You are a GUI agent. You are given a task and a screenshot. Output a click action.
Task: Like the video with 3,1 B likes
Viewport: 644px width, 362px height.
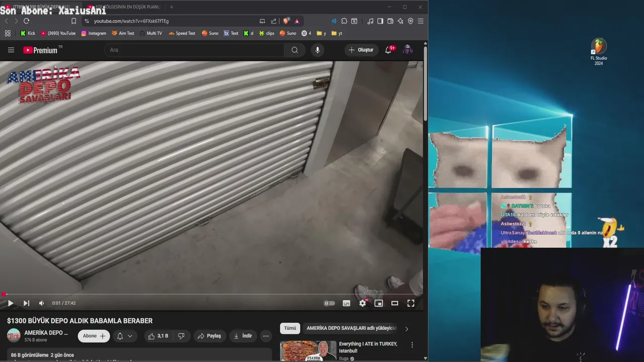158,336
